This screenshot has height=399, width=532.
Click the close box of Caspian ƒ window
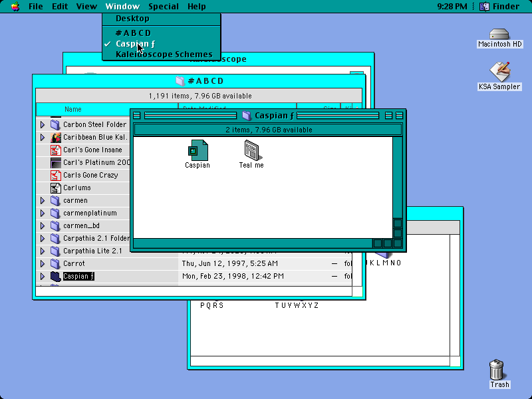click(x=137, y=115)
